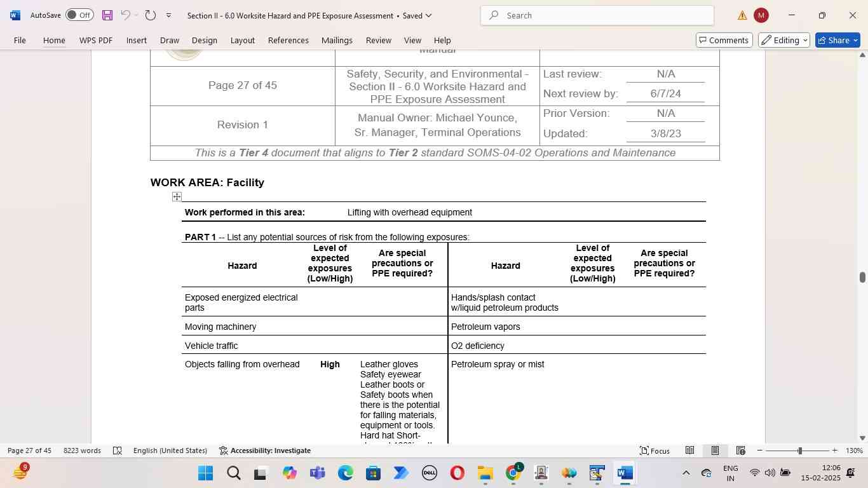The height and width of the screenshot is (488, 868).
Task: Open Undo history dropdown arrow
Action: pyautogui.click(x=137, y=15)
